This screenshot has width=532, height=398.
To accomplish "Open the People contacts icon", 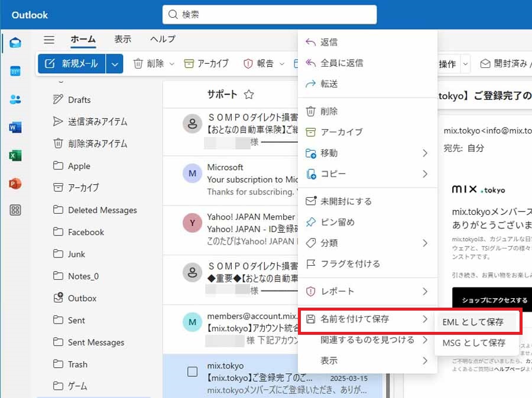I will pos(15,99).
